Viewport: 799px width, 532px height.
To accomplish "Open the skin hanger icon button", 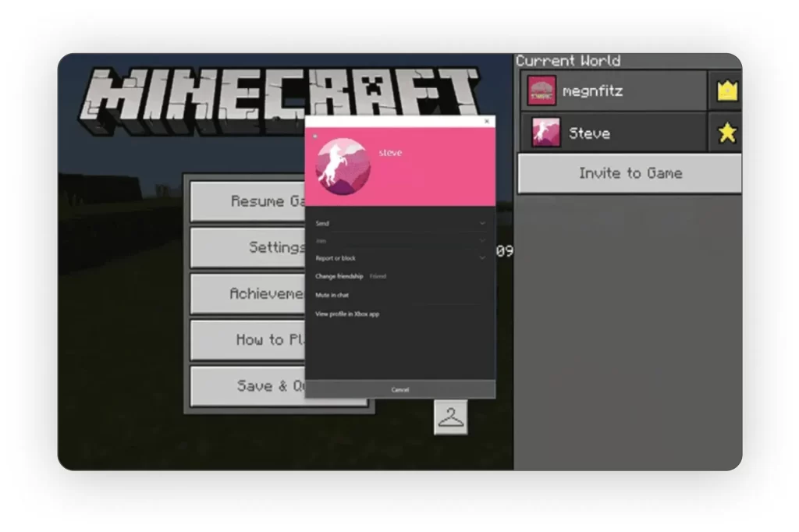I will pyautogui.click(x=450, y=417).
